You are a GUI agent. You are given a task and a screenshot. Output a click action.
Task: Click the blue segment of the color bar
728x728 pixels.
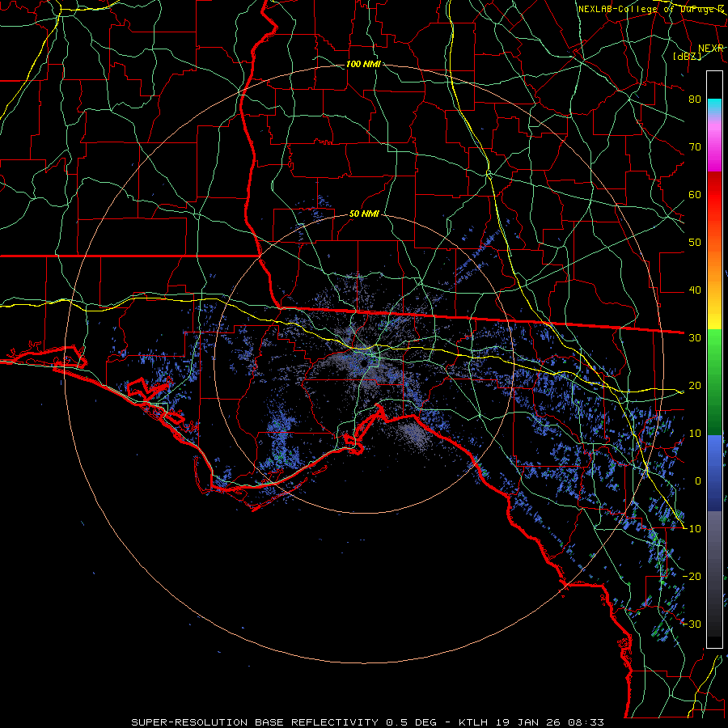tap(714, 473)
